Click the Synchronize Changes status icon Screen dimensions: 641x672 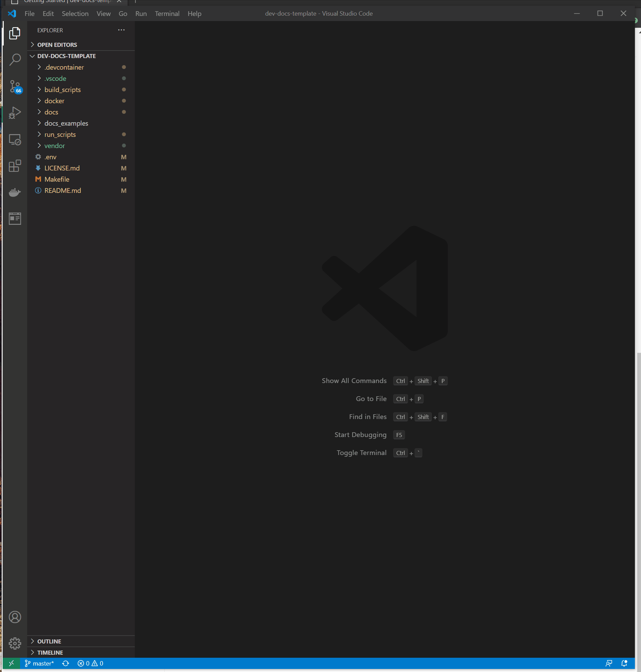coord(66,663)
